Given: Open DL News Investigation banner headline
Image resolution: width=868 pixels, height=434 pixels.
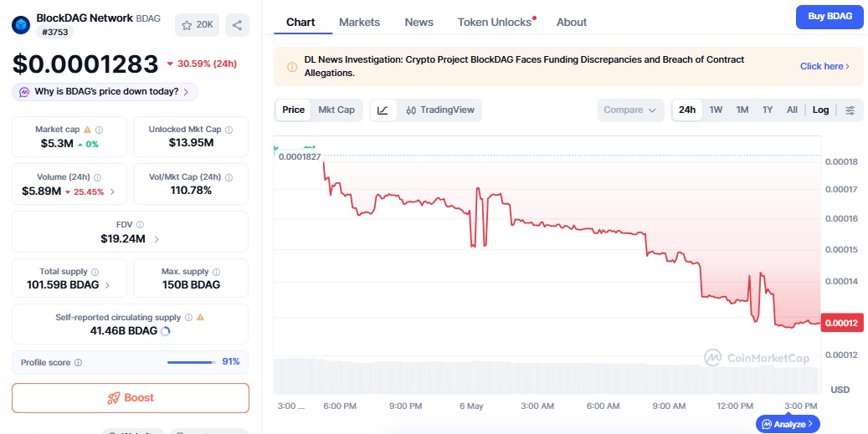Looking at the screenshot, I should (524, 66).
